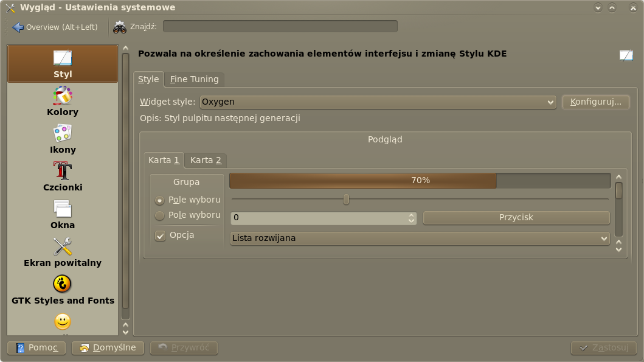Click the Podgląd preview heading
Viewport: 644px width, 362px height.
click(385, 140)
